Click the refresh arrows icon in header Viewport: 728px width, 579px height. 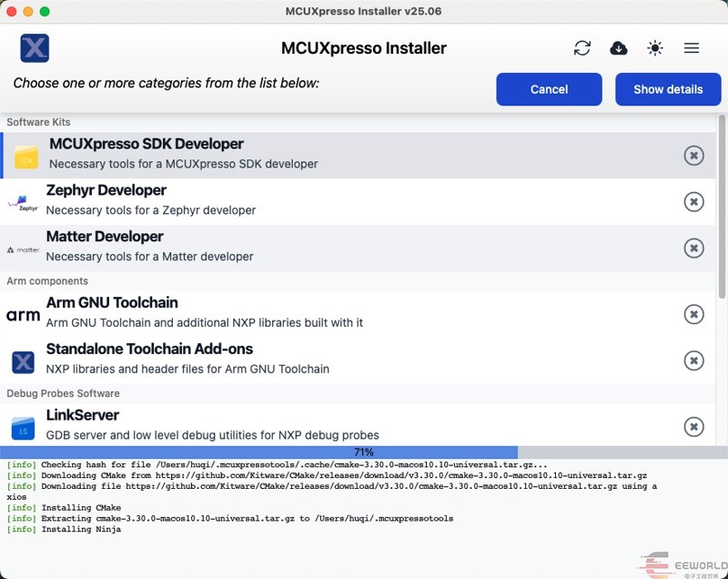(x=581, y=48)
